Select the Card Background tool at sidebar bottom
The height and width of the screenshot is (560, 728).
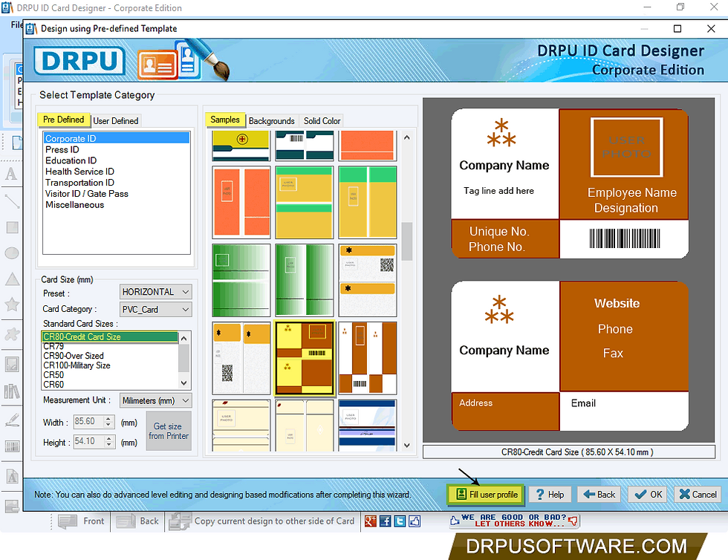(x=12, y=506)
